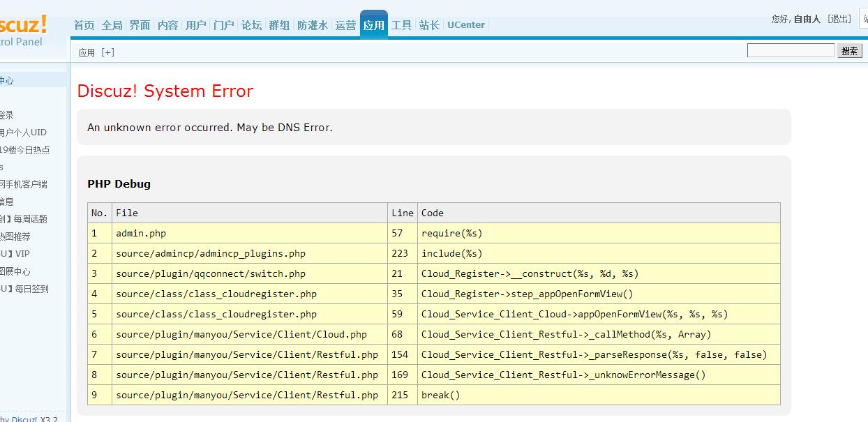Open the 全局 menu tab
Viewport: 868px width, 422px height.
coord(112,25)
